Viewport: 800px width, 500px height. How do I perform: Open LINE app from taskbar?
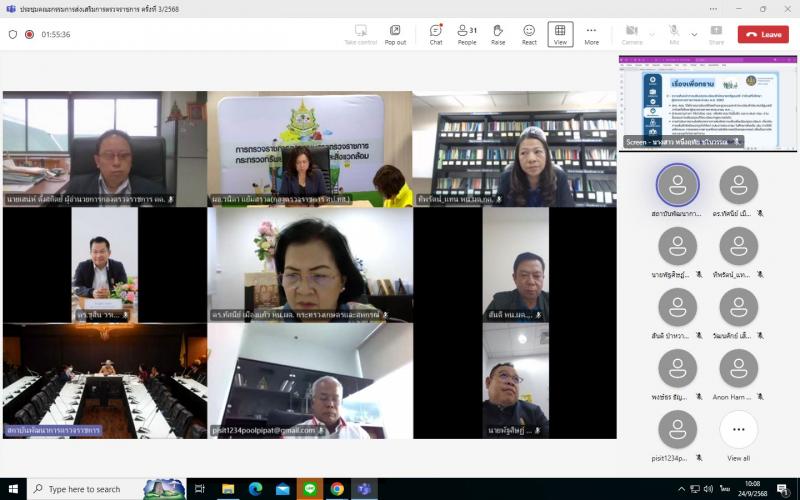(x=310, y=489)
